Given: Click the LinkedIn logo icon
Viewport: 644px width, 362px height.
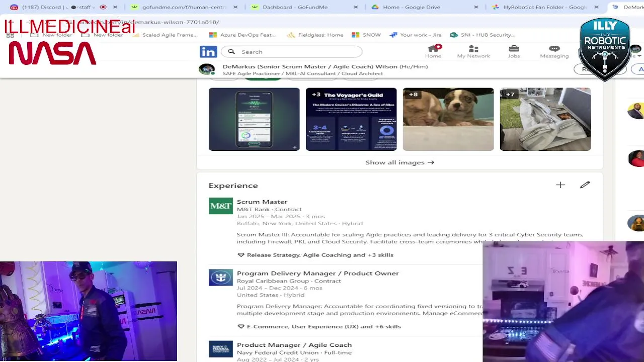Looking at the screenshot, I should point(208,52).
